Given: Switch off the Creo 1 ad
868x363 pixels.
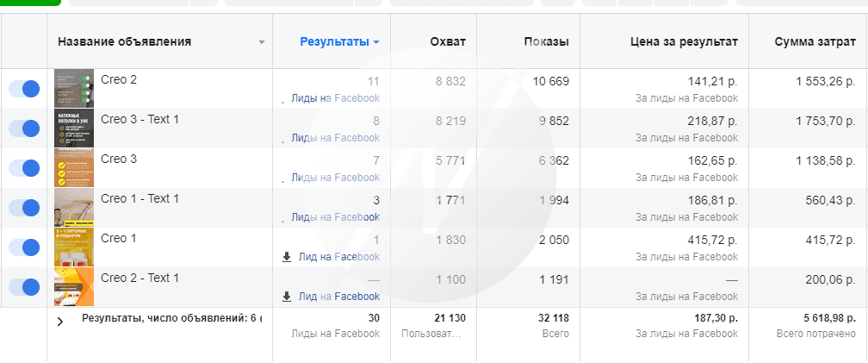Looking at the screenshot, I should [x=24, y=247].
